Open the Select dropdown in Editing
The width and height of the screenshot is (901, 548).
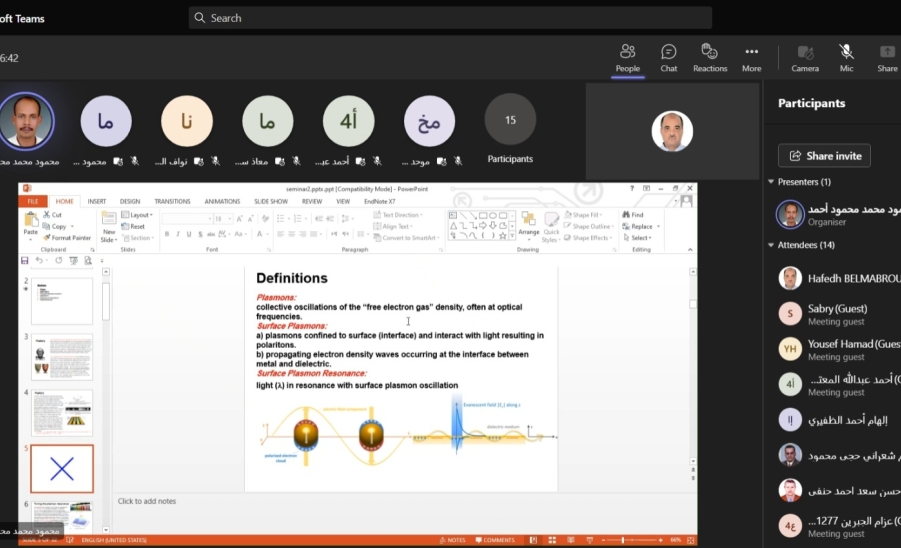[x=637, y=238]
